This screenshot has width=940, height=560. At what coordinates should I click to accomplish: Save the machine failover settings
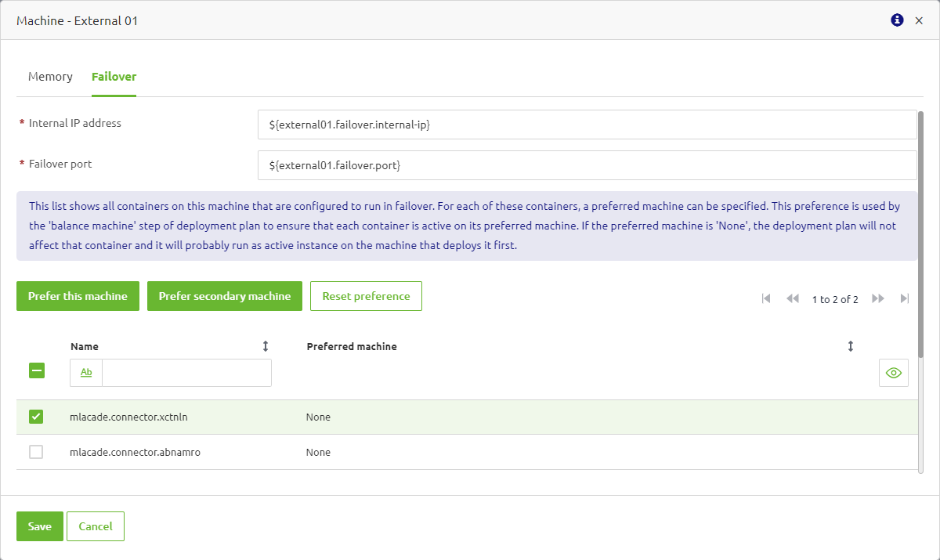(39, 526)
